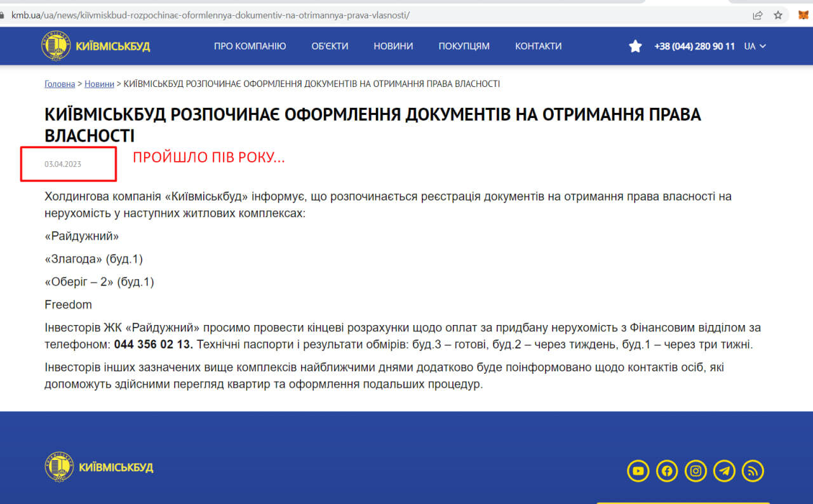This screenshot has width=813, height=504.
Task: Click the article date 03.04.2023
Action: click(x=63, y=164)
